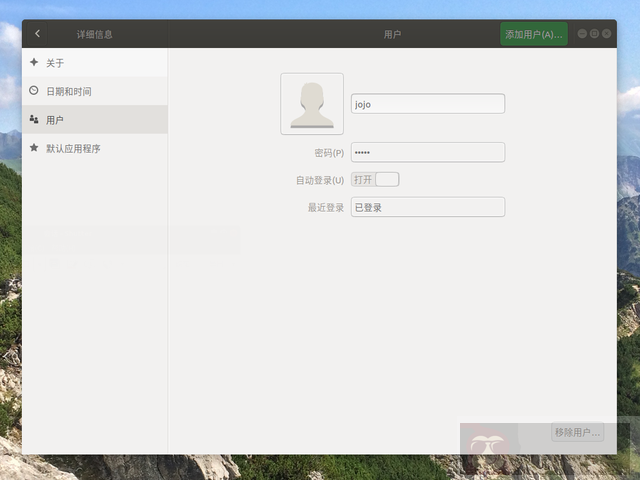Click the people icon beside 用户
Viewport: 640px width, 480px height.
pyautogui.click(x=34, y=119)
